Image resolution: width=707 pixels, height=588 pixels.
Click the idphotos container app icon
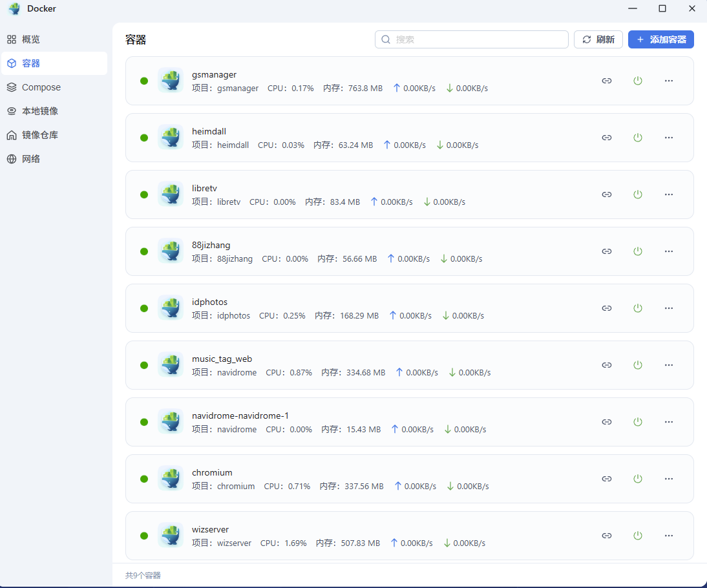coord(171,308)
